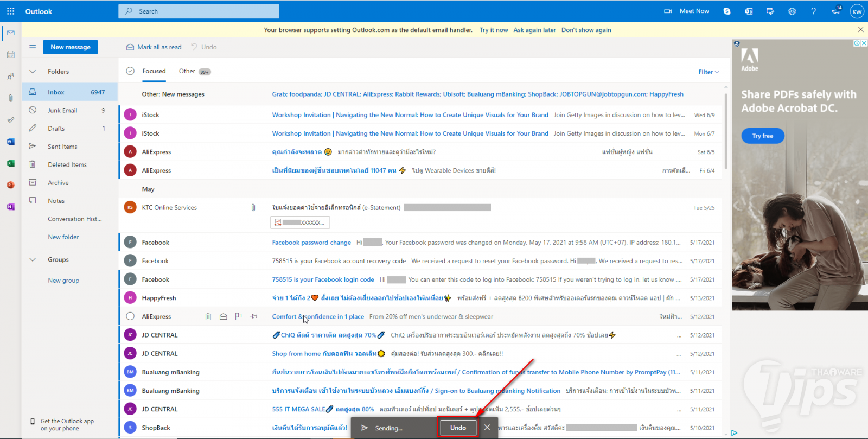The image size is (868, 439).
Task: Select the AliExpress 5/12 message circle
Action: pyautogui.click(x=130, y=316)
